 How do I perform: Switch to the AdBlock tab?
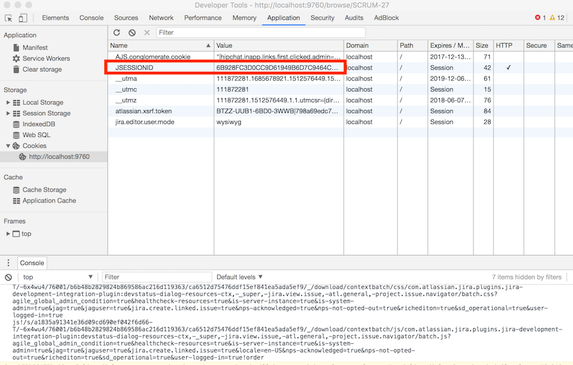tap(386, 18)
